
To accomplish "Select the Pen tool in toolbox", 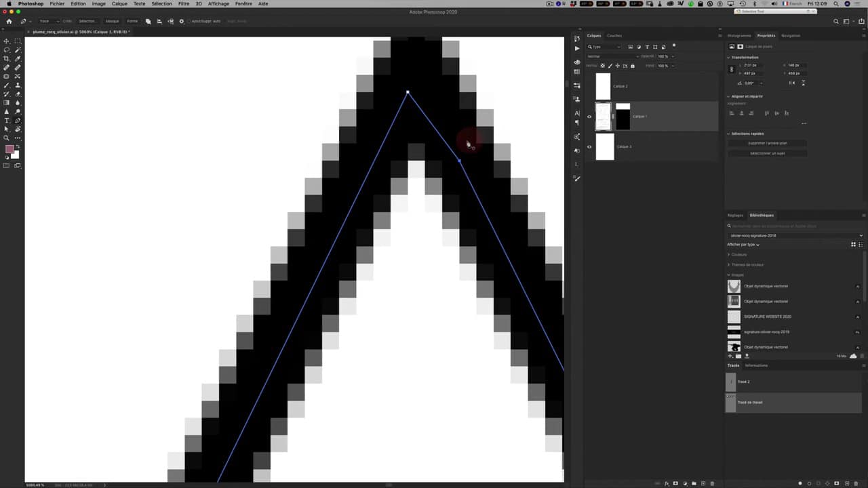I will (x=18, y=121).
